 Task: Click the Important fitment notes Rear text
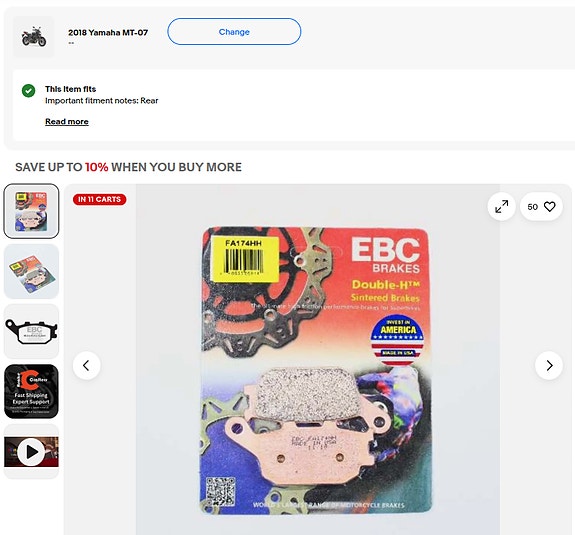coord(102,101)
